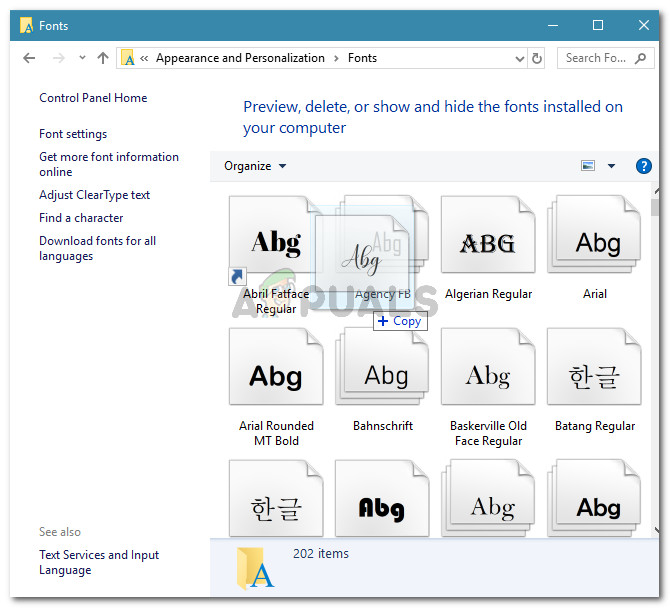Open Font settings link
The image size is (670, 608).
click(73, 134)
